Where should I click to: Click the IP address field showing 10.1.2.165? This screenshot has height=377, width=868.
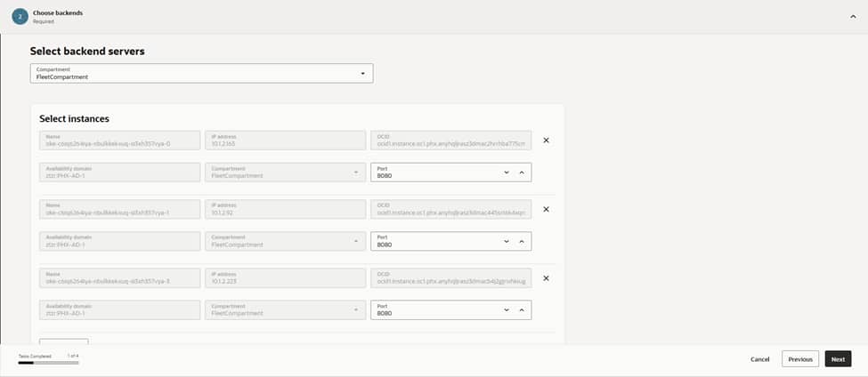pyautogui.click(x=285, y=140)
